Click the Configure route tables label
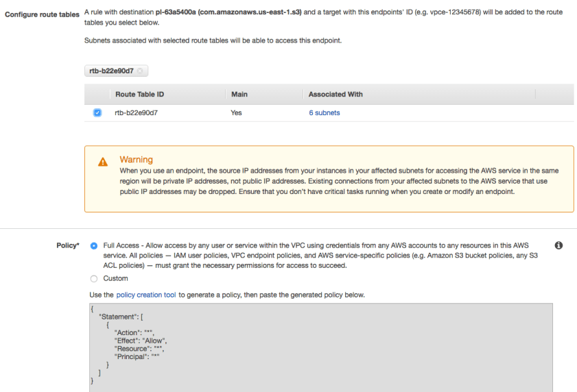This screenshot has height=392, width=577. (x=43, y=15)
